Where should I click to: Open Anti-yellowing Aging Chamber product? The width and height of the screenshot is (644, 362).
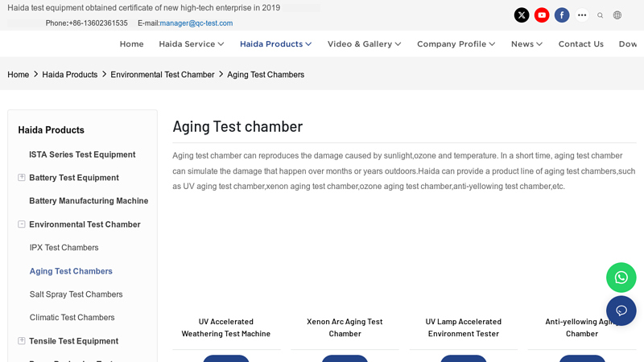582,327
